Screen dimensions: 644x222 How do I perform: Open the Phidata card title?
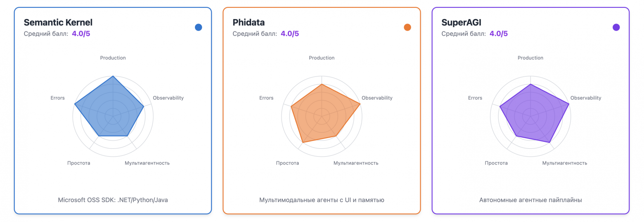pos(249,22)
